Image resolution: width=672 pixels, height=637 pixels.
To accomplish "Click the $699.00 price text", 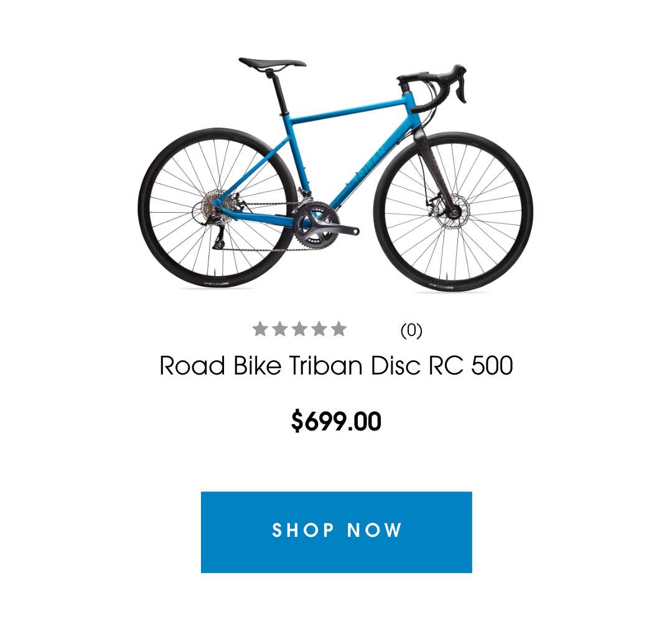I will [x=336, y=421].
